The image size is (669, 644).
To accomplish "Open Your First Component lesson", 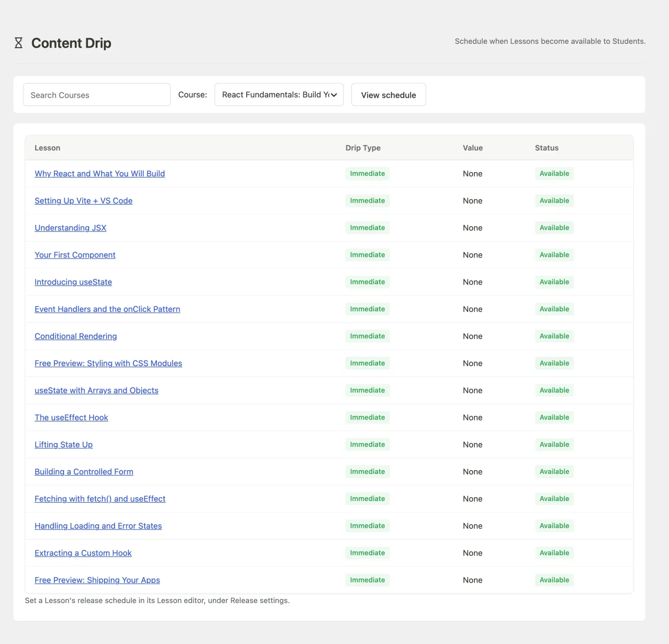I will pyautogui.click(x=75, y=255).
